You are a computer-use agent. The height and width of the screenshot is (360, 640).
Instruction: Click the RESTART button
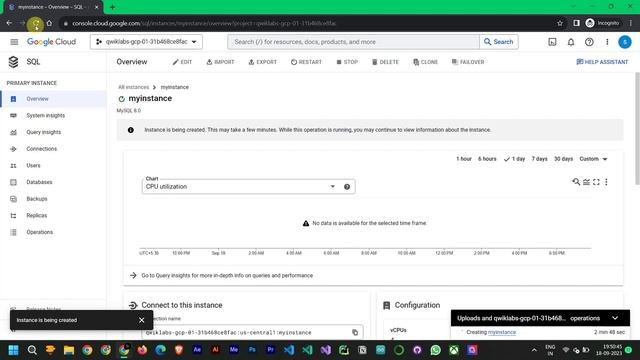click(x=306, y=62)
